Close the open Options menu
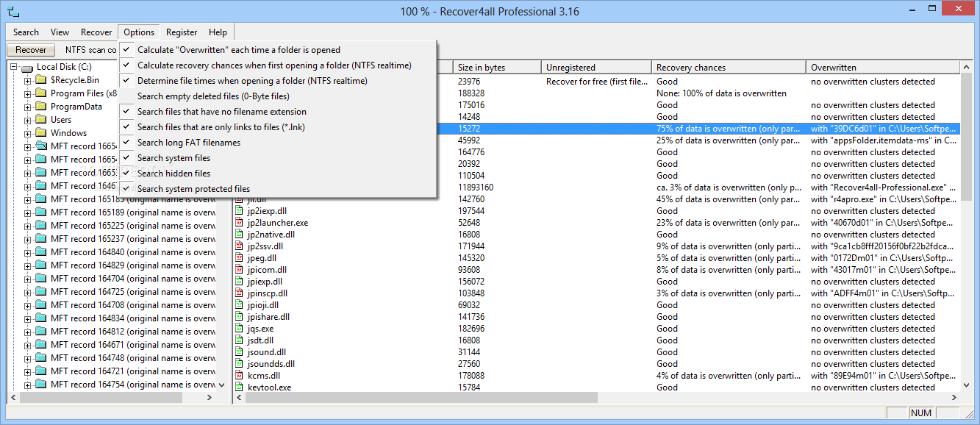The height and width of the screenshot is (425, 980). pyautogui.click(x=139, y=32)
